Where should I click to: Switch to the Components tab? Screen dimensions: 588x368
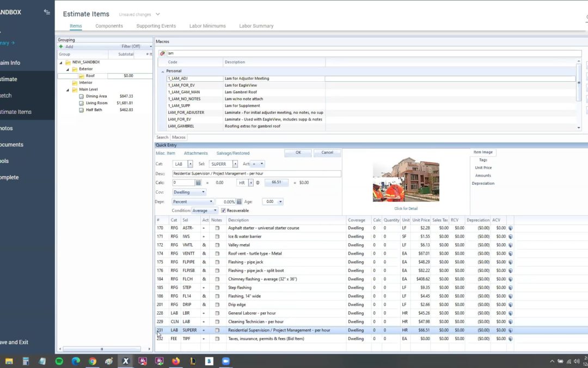[x=109, y=26]
